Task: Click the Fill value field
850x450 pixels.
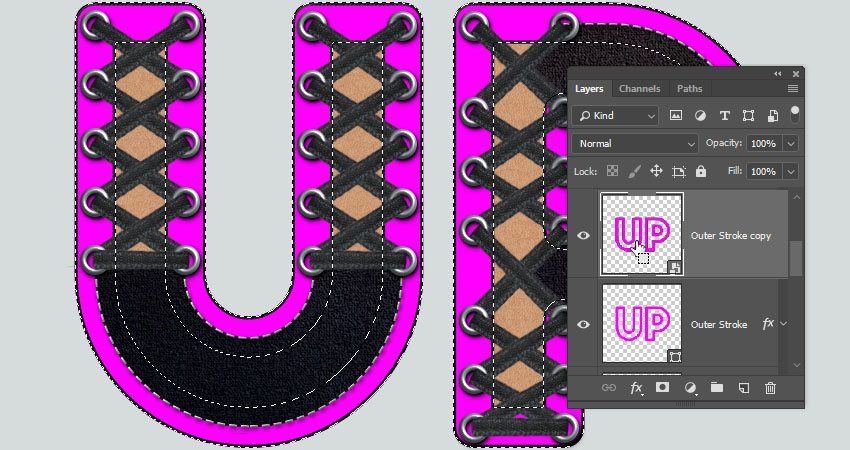Action: [x=764, y=171]
